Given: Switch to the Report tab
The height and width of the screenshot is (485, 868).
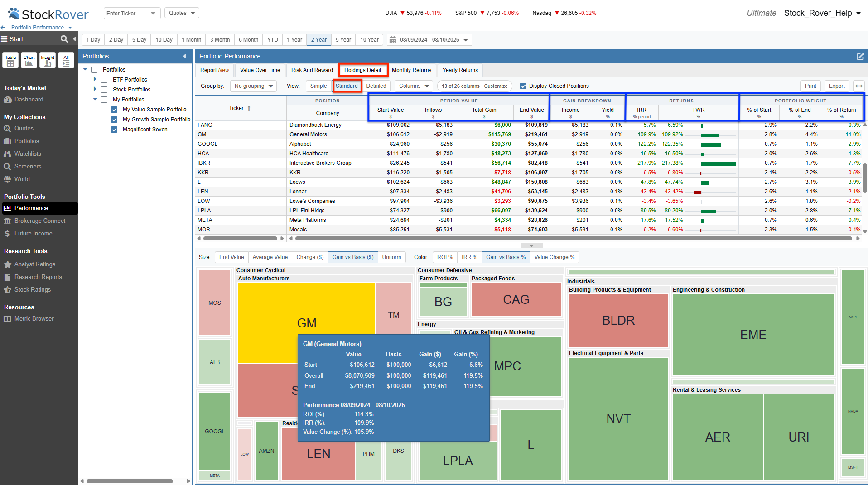Looking at the screenshot, I should pyautogui.click(x=214, y=70).
